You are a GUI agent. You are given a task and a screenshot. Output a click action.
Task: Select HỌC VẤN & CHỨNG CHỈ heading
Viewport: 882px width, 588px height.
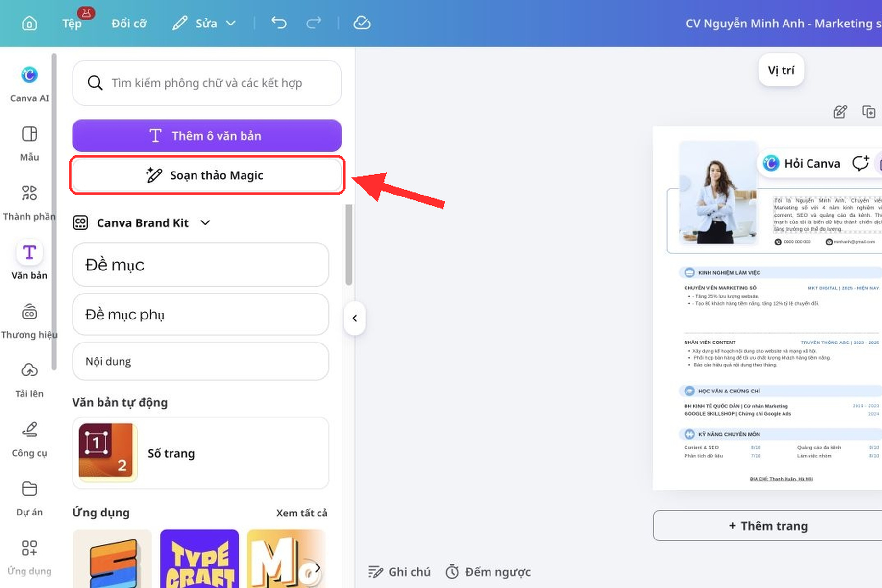pyautogui.click(x=729, y=391)
